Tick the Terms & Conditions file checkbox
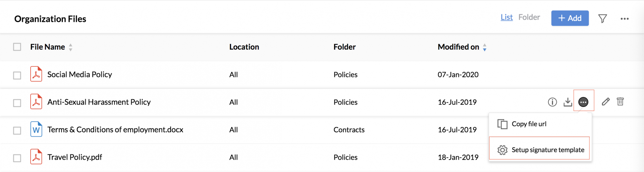 (17, 130)
